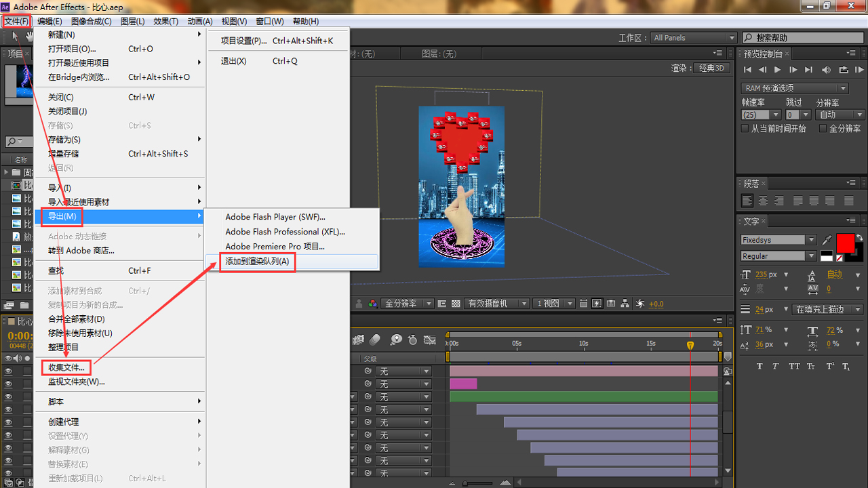Step back one frame in preview panel

coord(762,70)
